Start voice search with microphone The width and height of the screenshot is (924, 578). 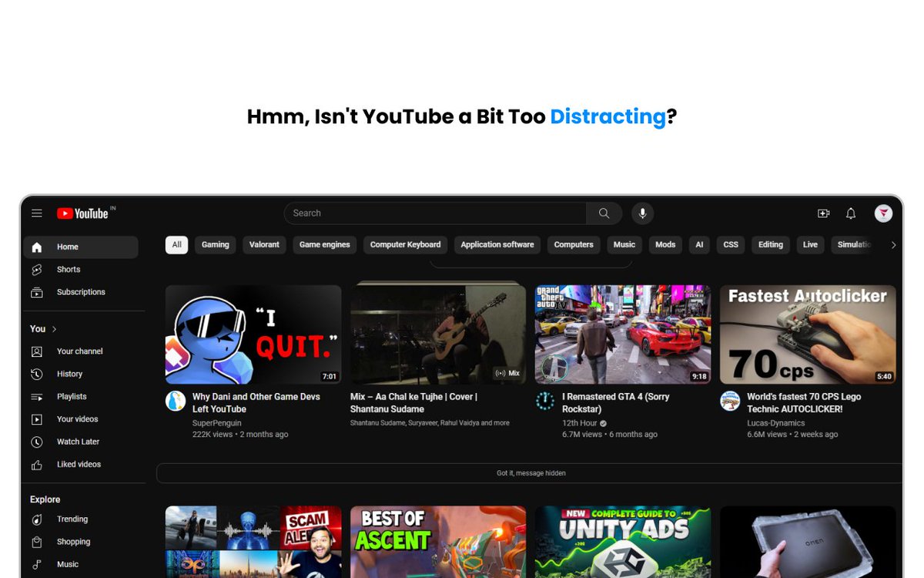click(643, 213)
